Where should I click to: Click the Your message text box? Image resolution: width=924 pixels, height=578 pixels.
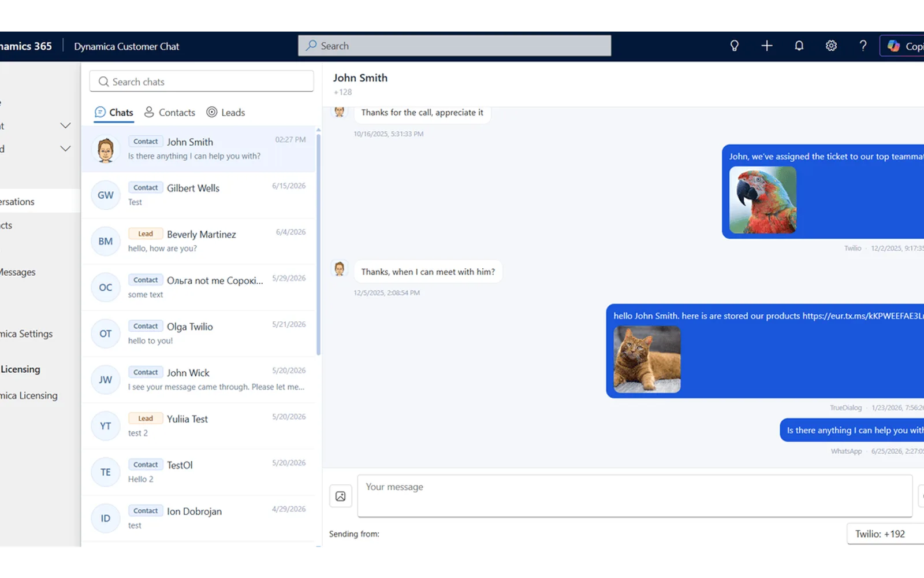pyautogui.click(x=635, y=496)
